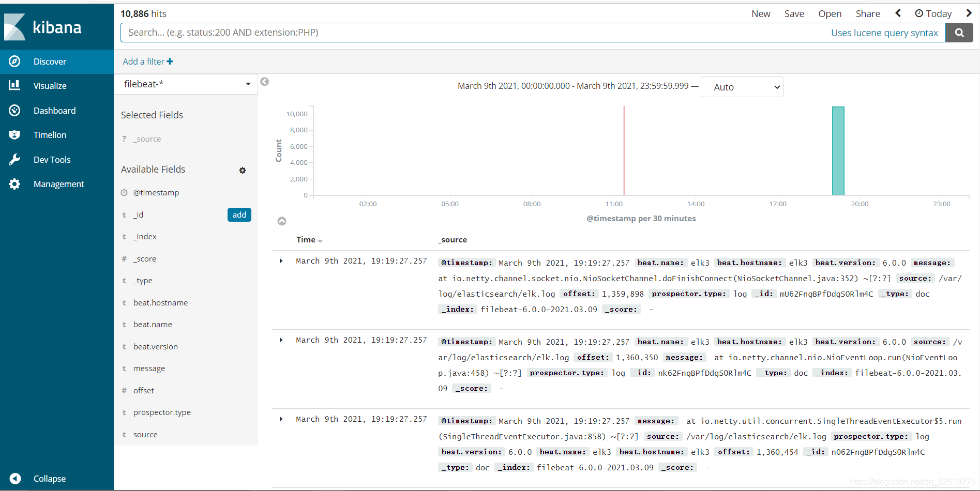Click Share in top menu
980x491 pixels.
[x=868, y=13]
